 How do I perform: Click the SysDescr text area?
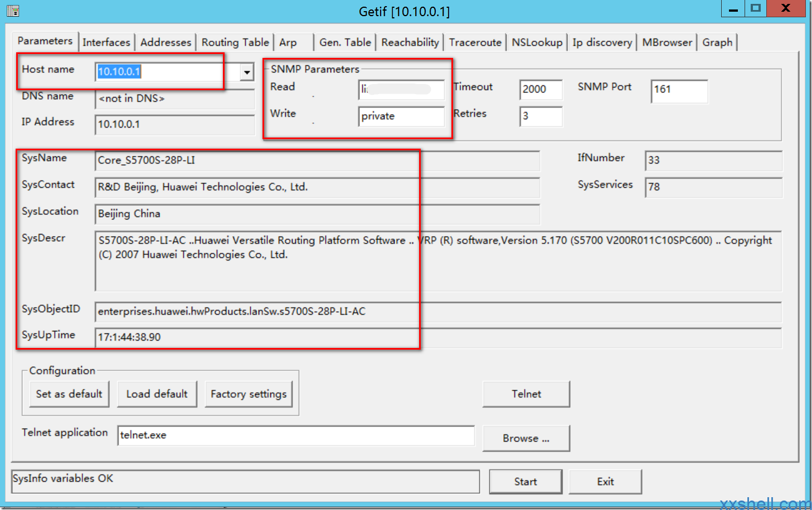pyautogui.click(x=438, y=261)
